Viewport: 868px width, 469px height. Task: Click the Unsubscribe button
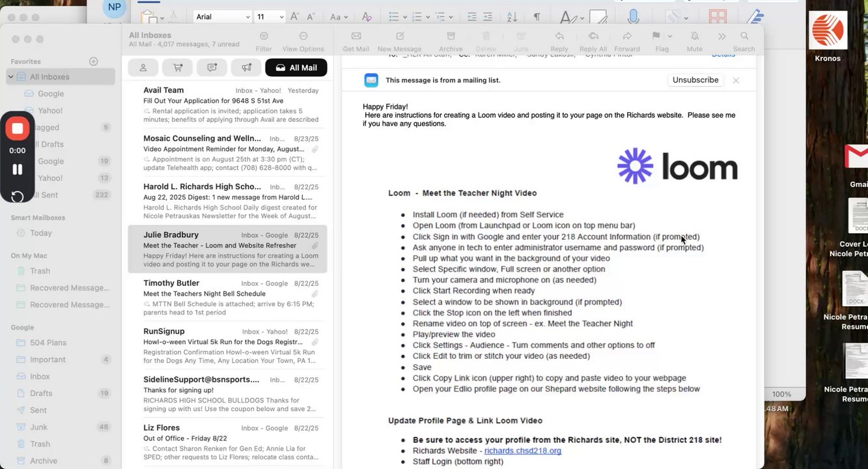[x=695, y=80]
